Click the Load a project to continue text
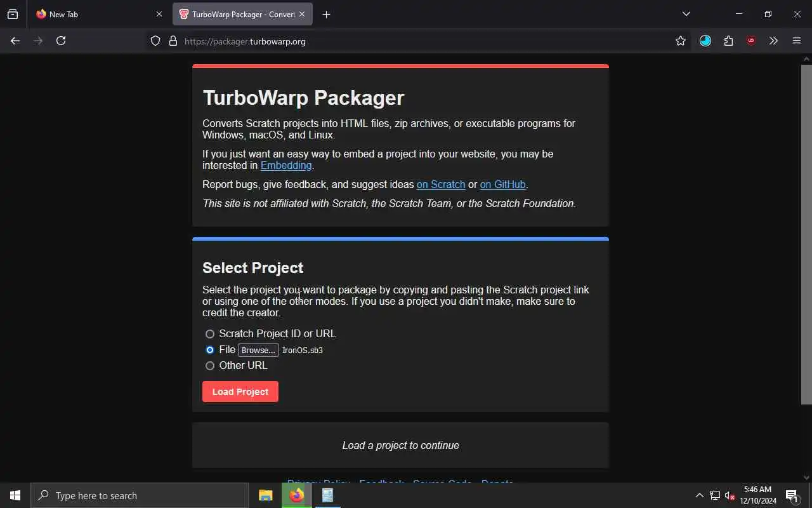 401,445
